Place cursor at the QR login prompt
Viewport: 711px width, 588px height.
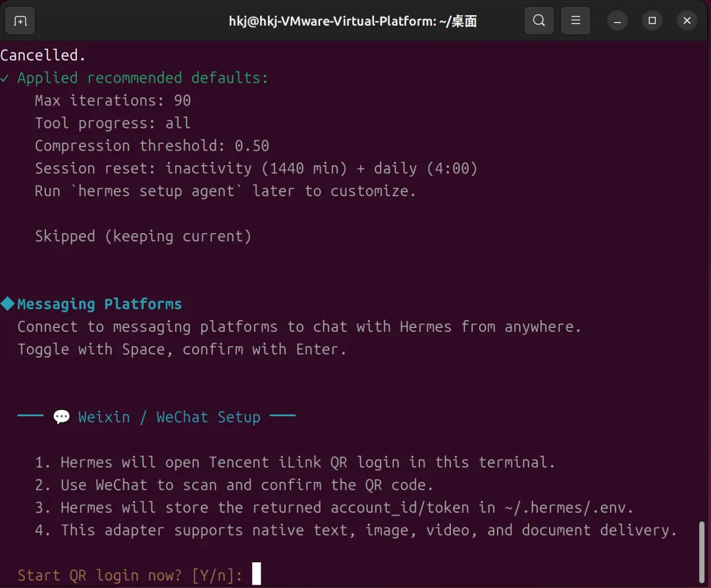[256, 575]
